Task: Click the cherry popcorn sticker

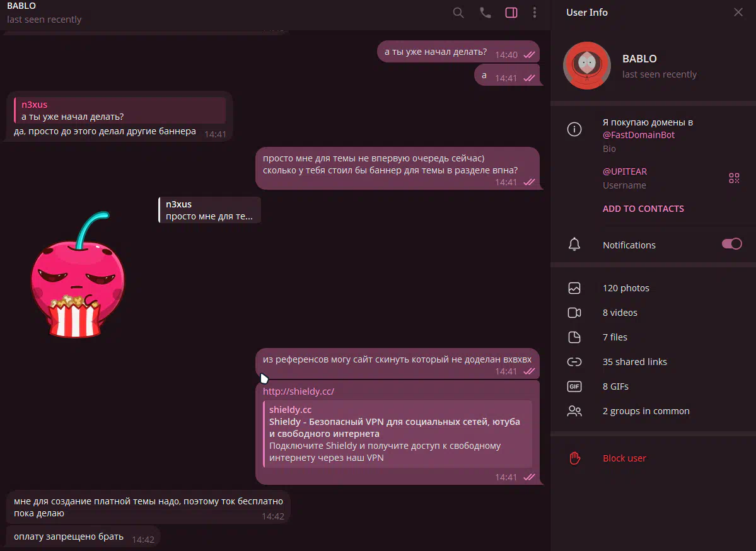Action: point(77,275)
